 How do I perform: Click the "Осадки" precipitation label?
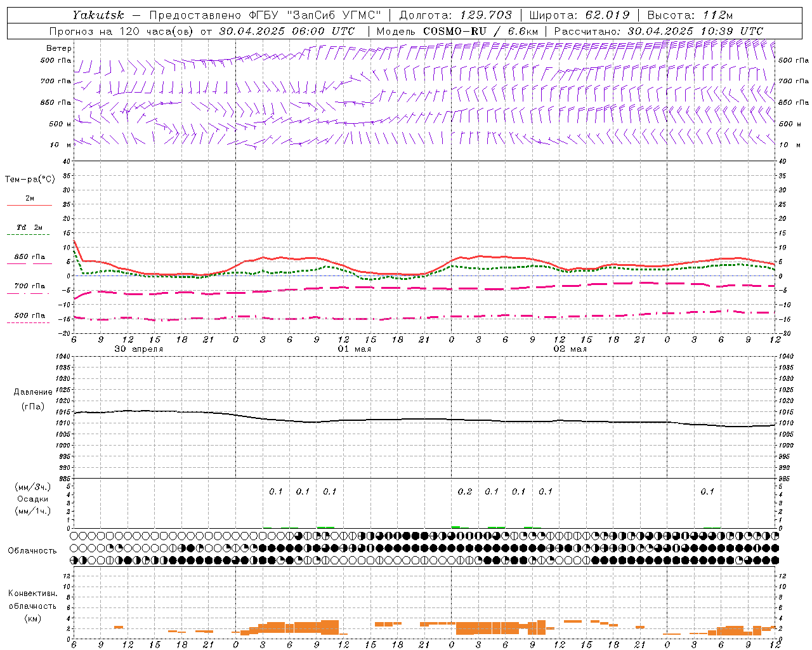tap(33, 499)
